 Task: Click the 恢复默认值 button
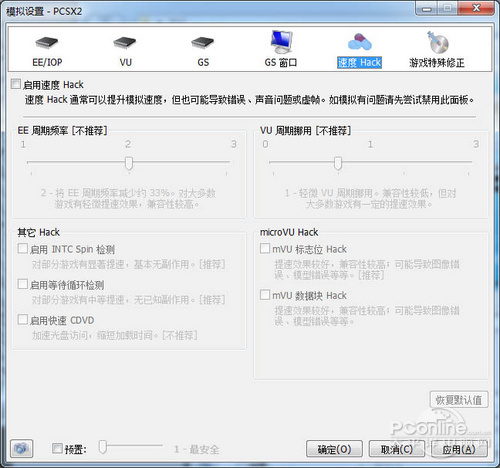point(459,400)
